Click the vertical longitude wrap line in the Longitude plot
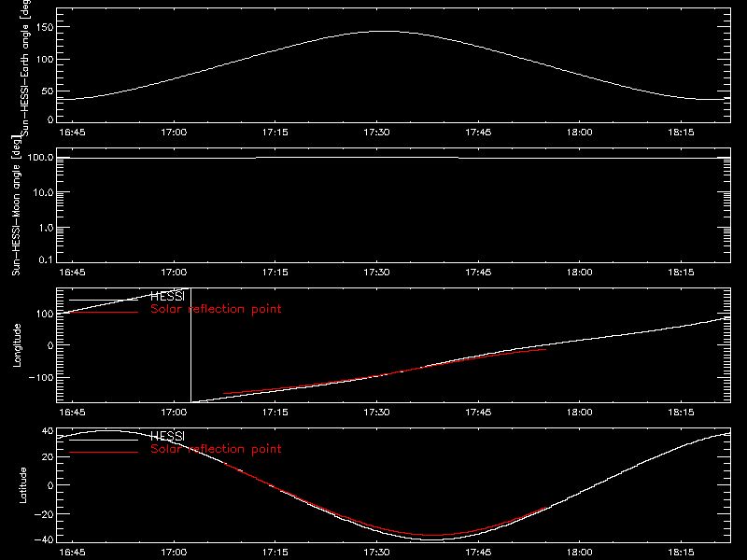Image resolution: width=747 pixels, height=560 pixels. click(x=191, y=345)
